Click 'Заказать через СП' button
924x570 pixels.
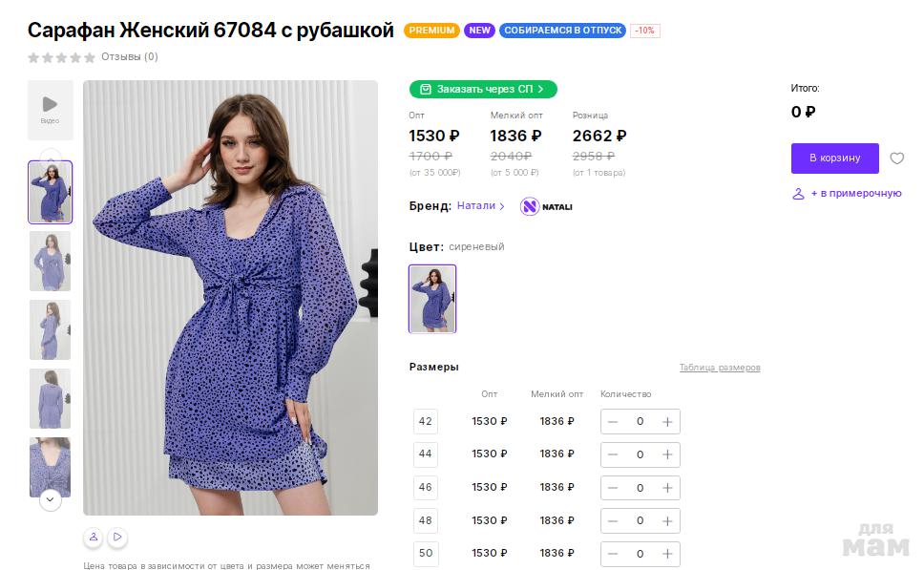point(483,89)
